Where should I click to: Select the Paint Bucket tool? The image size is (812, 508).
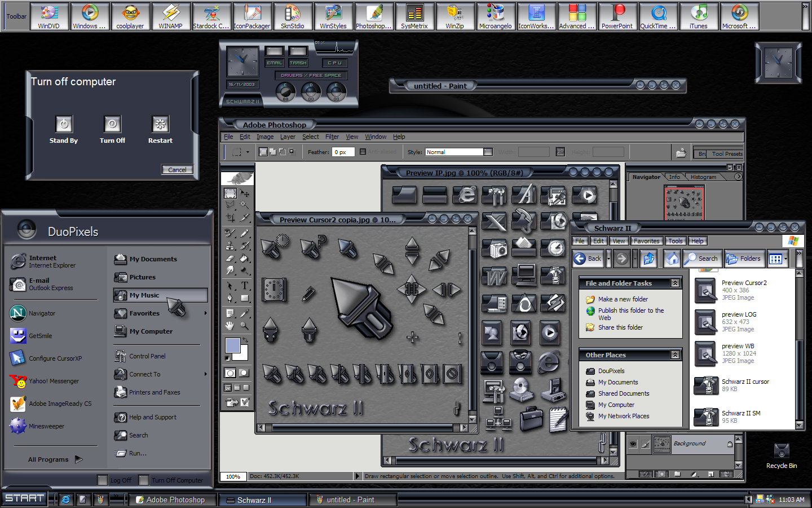tap(244, 259)
